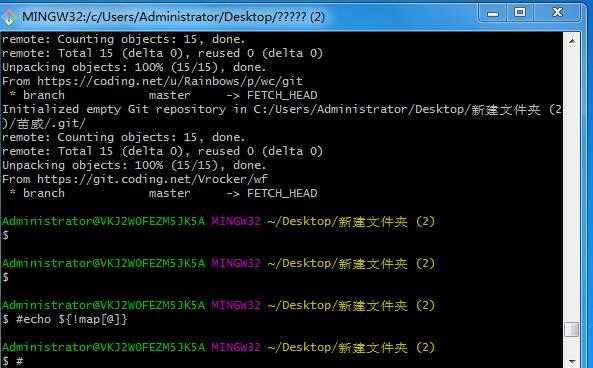The image size is (593, 368).
Task: Open the Git Bash window icon menu
Action: pyautogui.click(x=8, y=17)
